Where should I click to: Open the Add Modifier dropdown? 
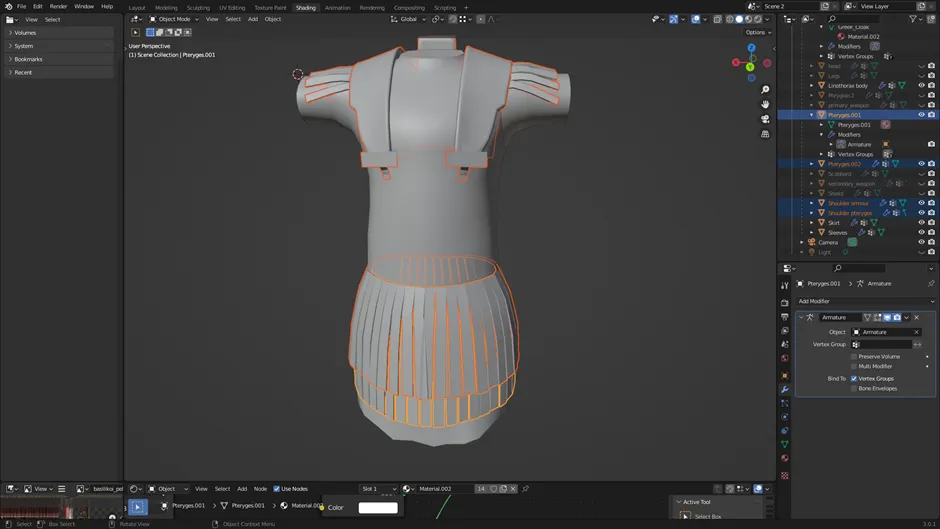(x=865, y=301)
